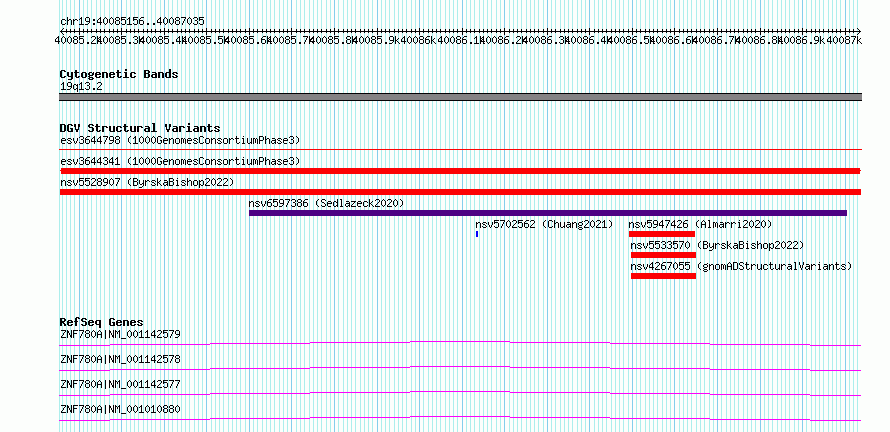Click the right arrowhead of the ruler
This screenshot has width=890, height=432.
(x=859, y=31)
